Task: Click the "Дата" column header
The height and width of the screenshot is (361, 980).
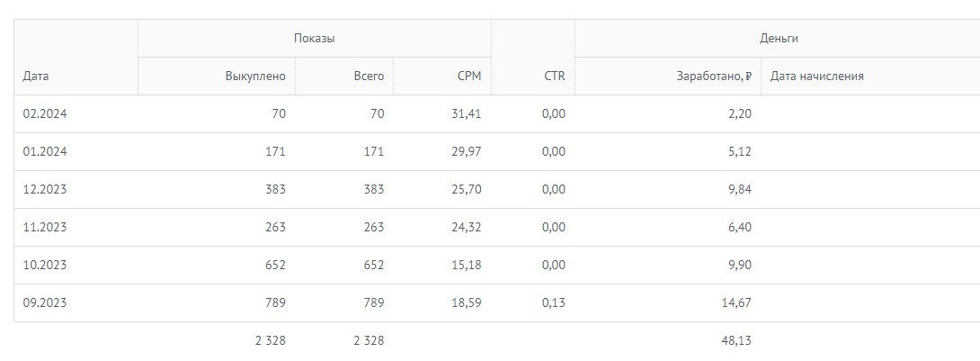Action: point(36,77)
